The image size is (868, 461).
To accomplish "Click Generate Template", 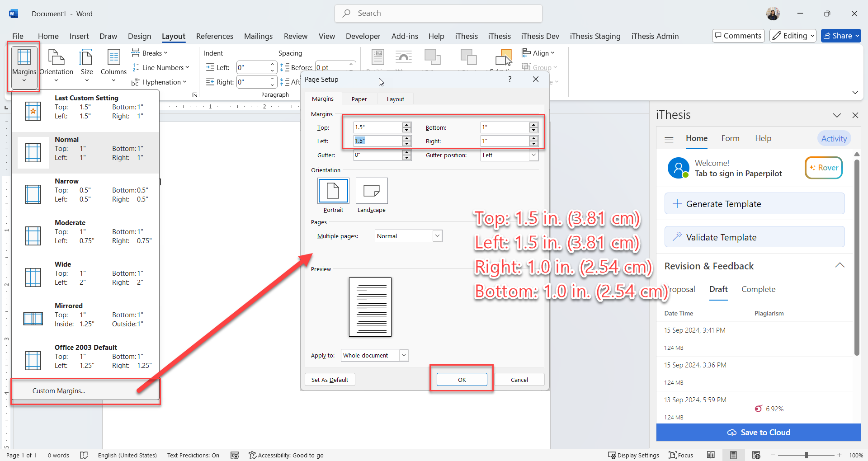I will tap(755, 204).
